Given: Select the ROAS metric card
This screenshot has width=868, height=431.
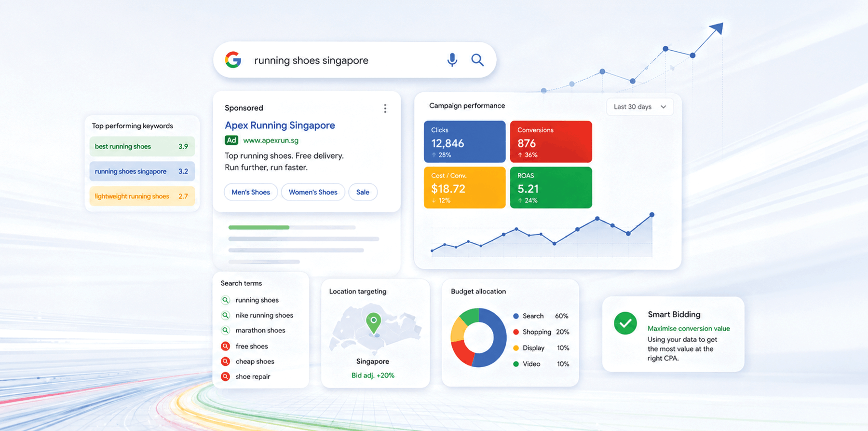Looking at the screenshot, I should tap(551, 187).
